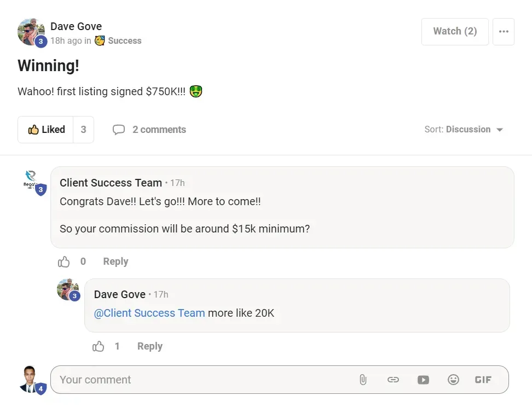Click the comments speech bubble icon

(119, 130)
